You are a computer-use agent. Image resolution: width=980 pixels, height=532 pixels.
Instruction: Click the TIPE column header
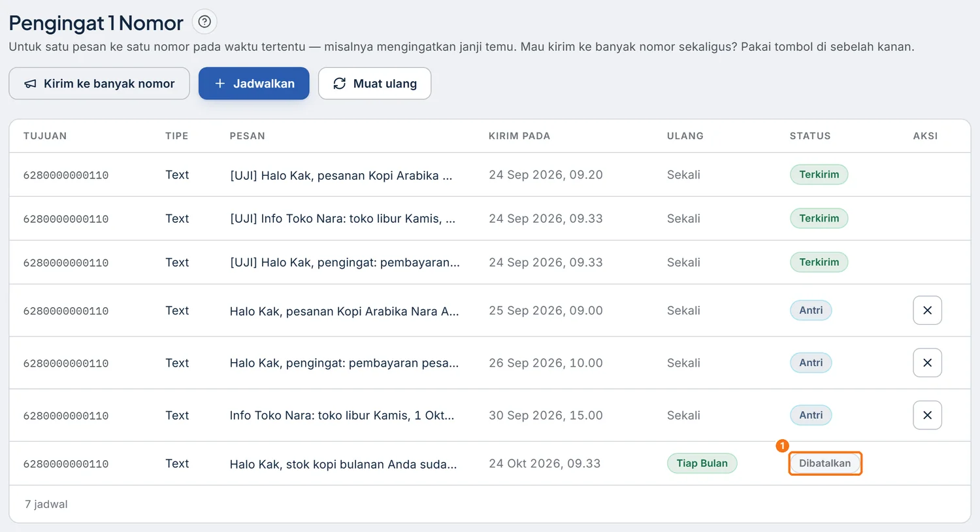coord(176,136)
